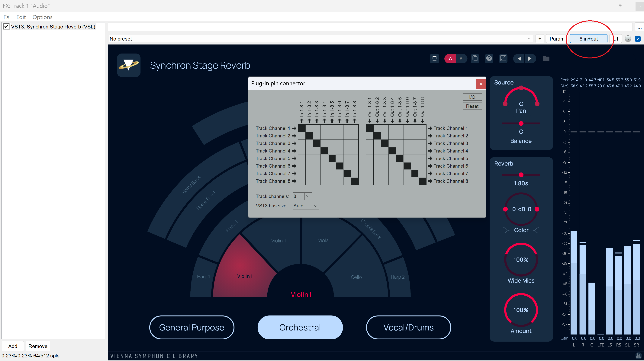
Task: Close the Plug-in pin connector dialog
Action: 481,84
